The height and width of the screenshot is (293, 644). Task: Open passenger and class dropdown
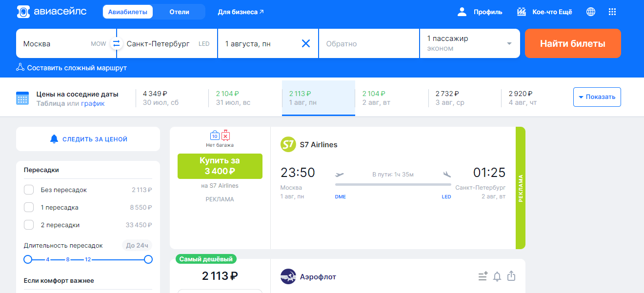pos(469,43)
